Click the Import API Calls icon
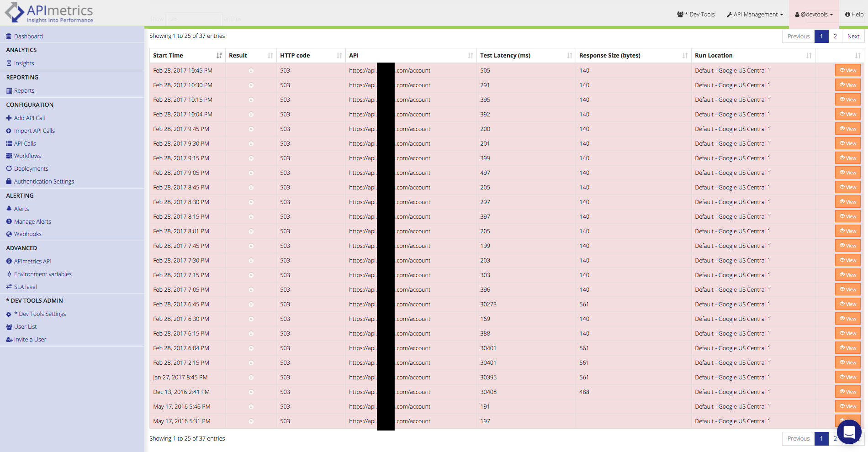Viewport: 868px width, 452px height. [x=9, y=131]
